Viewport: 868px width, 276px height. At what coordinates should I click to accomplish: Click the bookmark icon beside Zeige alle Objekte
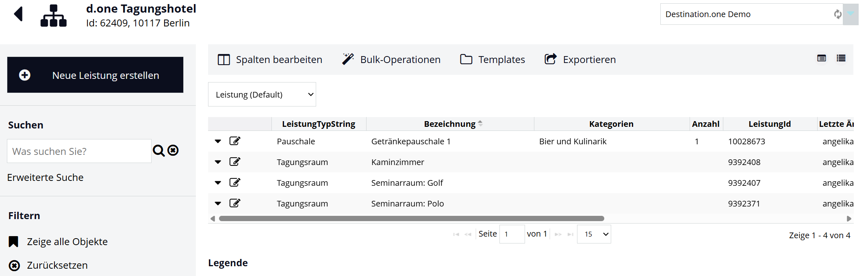tap(13, 242)
